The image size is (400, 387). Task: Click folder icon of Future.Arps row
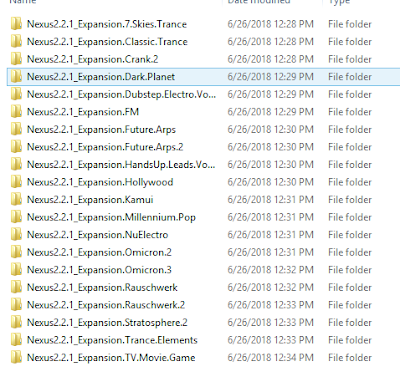pyautogui.click(x=16, y=129)
